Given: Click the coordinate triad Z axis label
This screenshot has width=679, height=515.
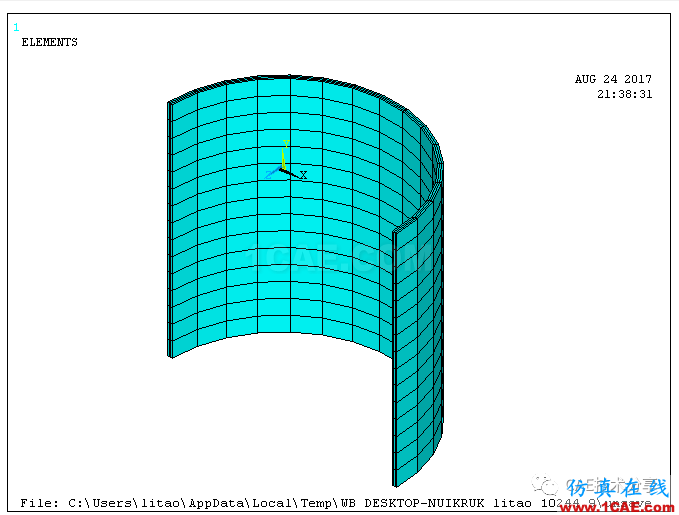Looking at the screenshot, I should click(268, 175).
